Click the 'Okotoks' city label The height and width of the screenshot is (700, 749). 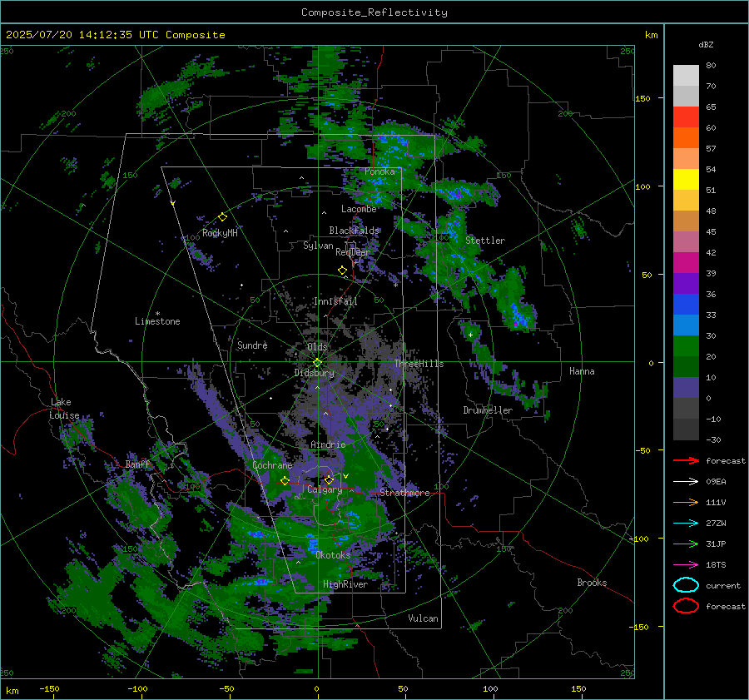[x=333, y=555]
